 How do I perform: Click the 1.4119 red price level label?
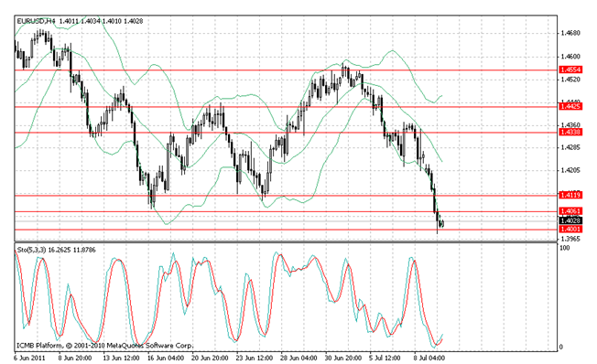(570, 195)
